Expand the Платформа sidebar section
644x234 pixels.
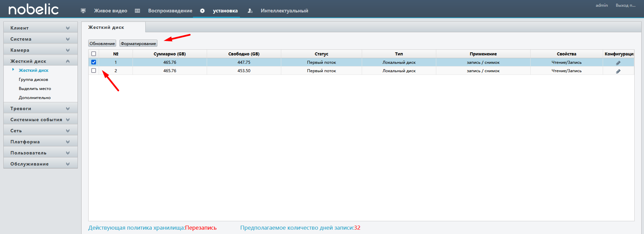[x=41, y=142]
